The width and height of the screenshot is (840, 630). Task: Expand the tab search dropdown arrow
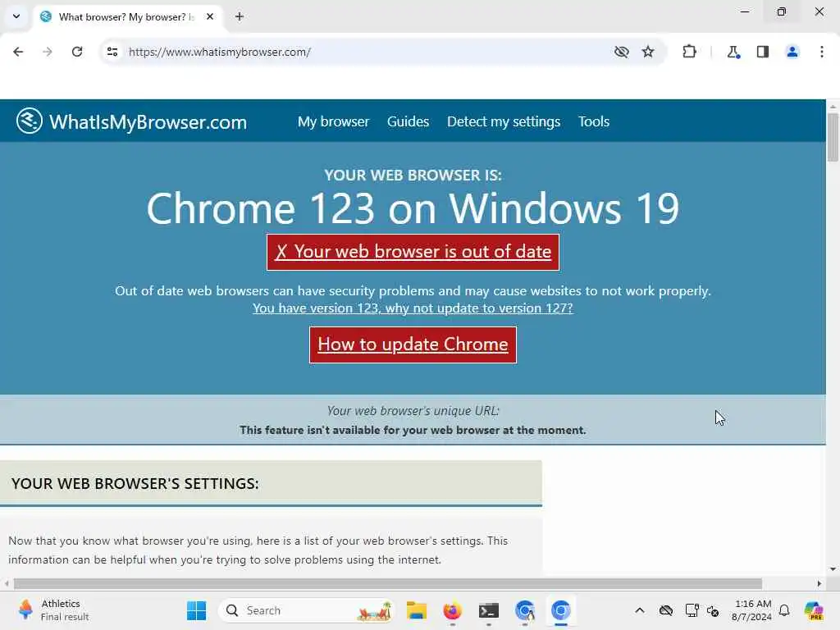point(16,16)
